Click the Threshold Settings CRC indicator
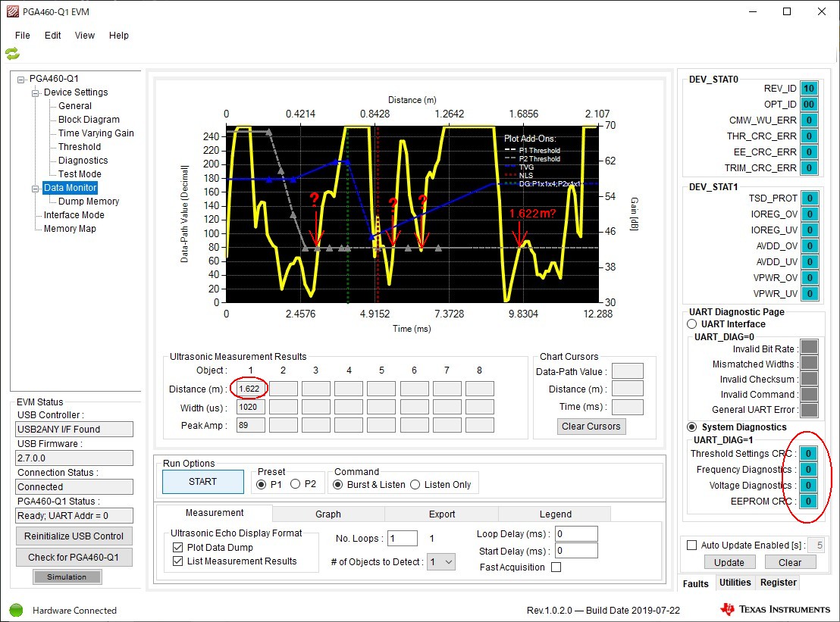The image size is (840, 622). [x=808, y=453]
